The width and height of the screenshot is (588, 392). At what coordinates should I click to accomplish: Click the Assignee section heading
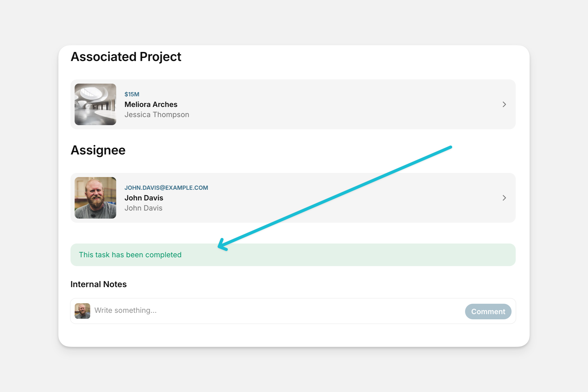pos(98,150)
